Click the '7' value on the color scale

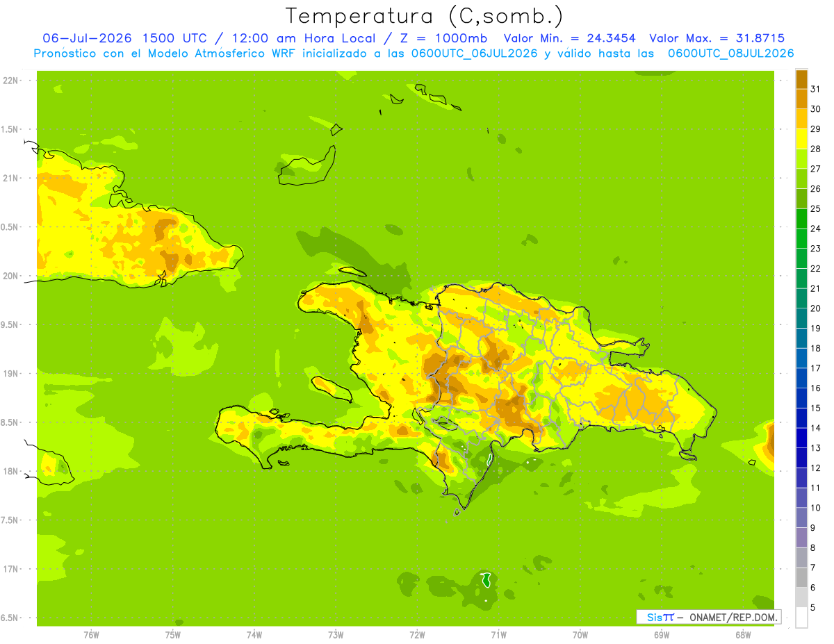tap(812, 568)
